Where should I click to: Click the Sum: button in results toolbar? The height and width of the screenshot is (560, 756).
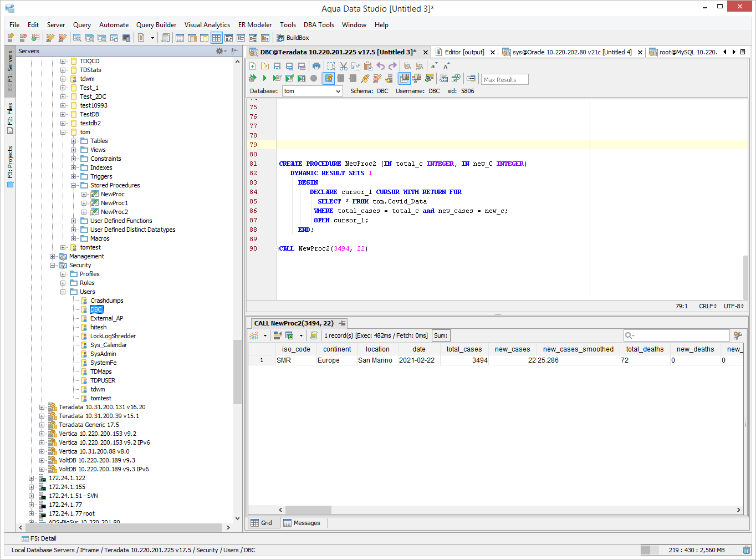coord(441,335)
